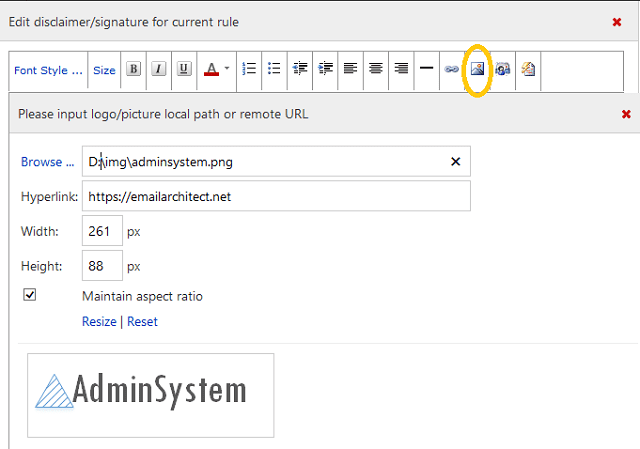Apply the red font color
This screenshot has width=640, height=449.
211,69
